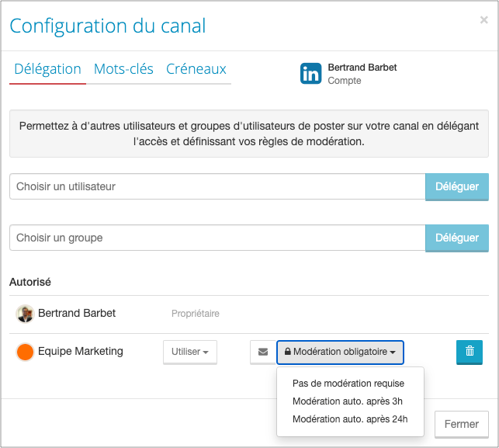
Task: Toggle the Modération obligatoire dropdown
Action: coord(340,352)
